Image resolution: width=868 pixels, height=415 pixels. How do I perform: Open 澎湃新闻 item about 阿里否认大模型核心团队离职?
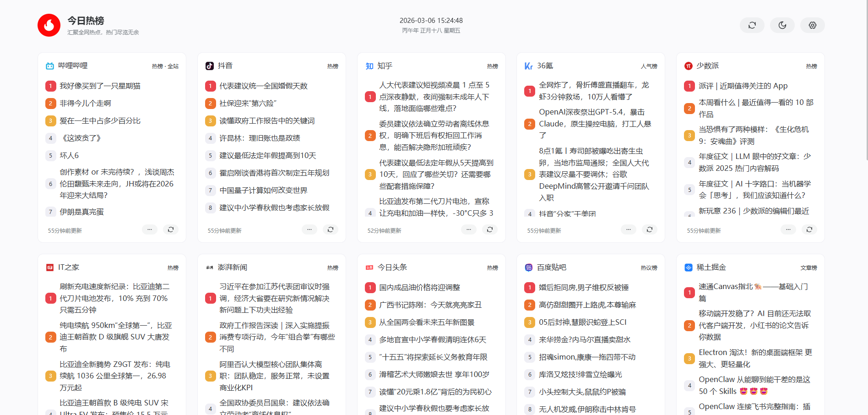(x=274, y=376)
